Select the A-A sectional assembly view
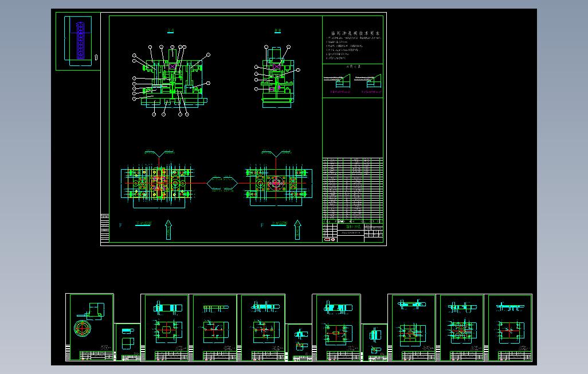The width and height of the screenshot is (588, 374). point(171,80)
